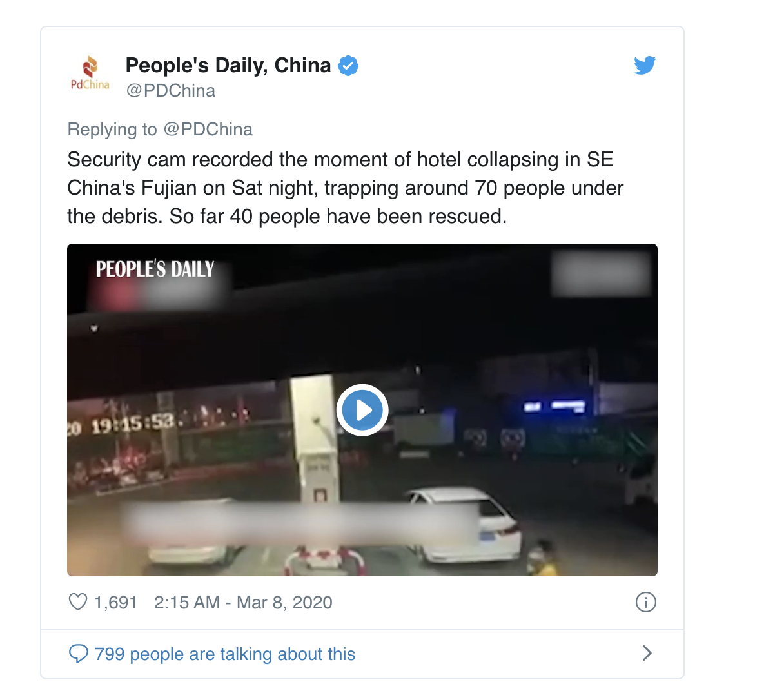Click the PdChina profile avatar
The image size is (775, 700).
click(x=90, y=73)
